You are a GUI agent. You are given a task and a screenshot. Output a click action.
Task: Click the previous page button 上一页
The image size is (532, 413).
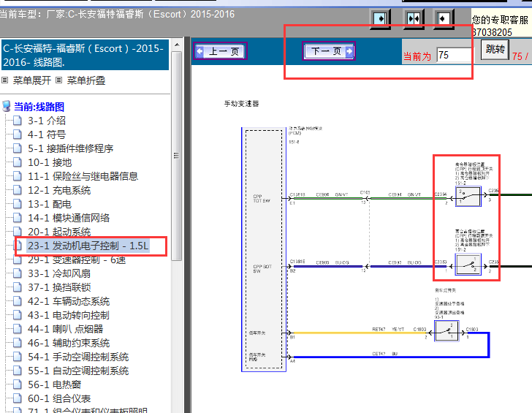tap(220, 51)
